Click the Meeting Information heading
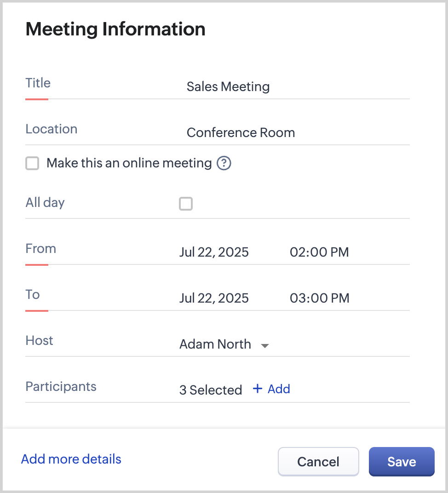The height and width of the screenshot is (493, 448). point(115,29)
